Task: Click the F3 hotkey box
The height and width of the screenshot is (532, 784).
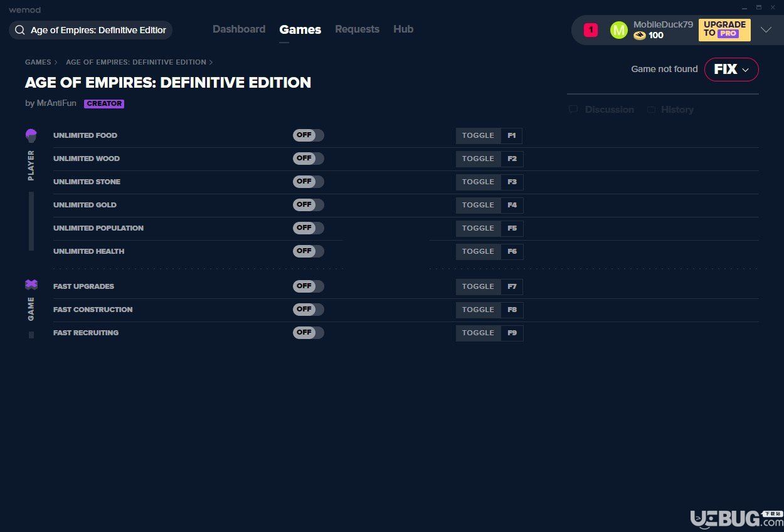Action: pyautogui.click(x=512, y=182)
